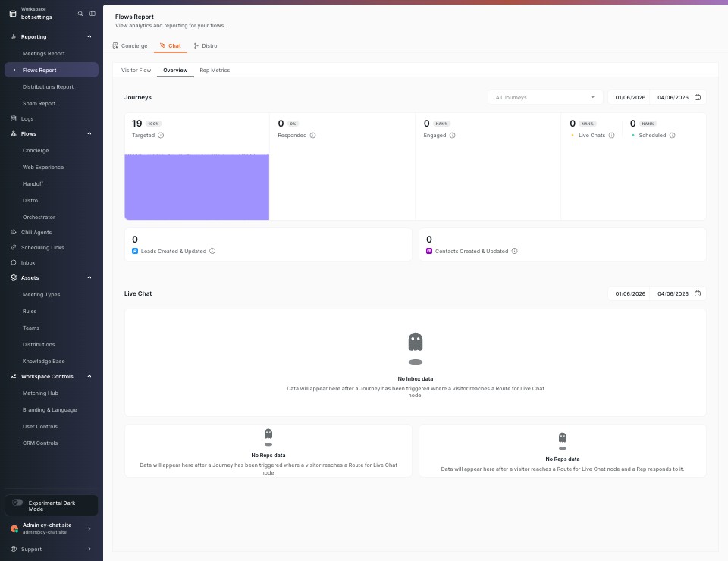Open Spam Report in sidebar
Screen dimensions: 728x561
(x=39, y=103)
